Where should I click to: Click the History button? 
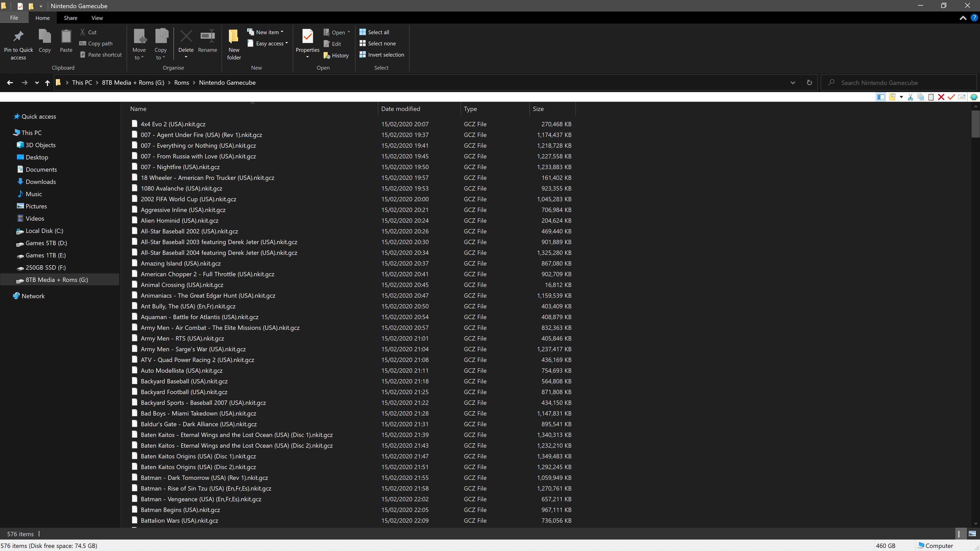pyautogui.click(x=336, y=56)
